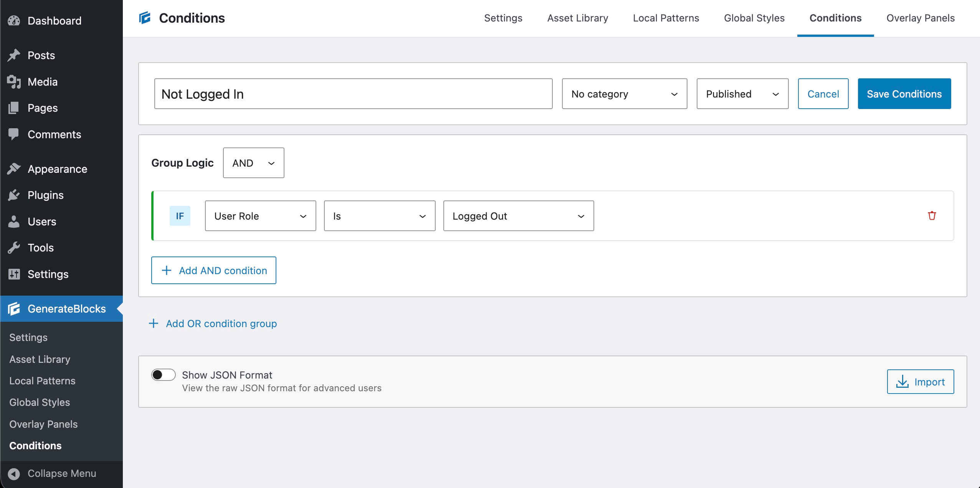Open Dashboard via its gauge icon
The width and height of the screenshot is (980, 488).
point(14,21)
